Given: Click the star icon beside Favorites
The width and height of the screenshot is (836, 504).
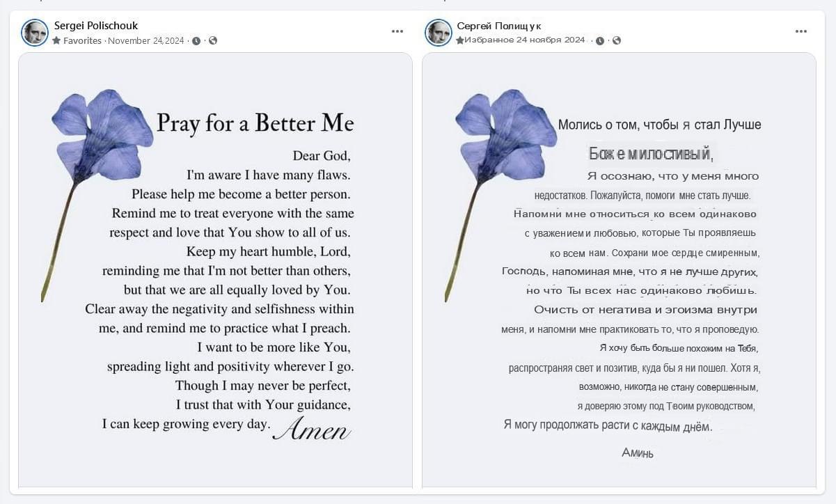Looking at the screenshot, I should pos(56,40).
